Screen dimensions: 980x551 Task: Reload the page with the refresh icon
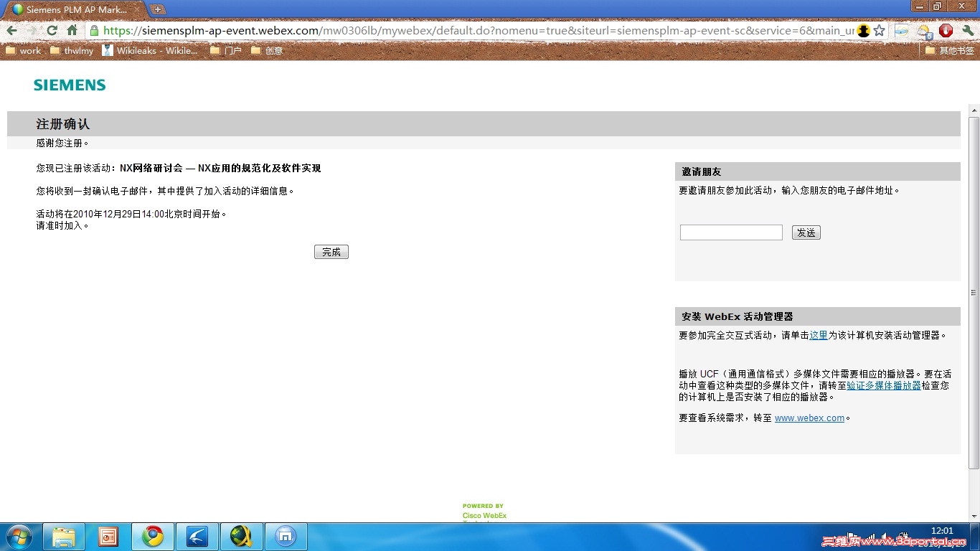pos(52,31)
